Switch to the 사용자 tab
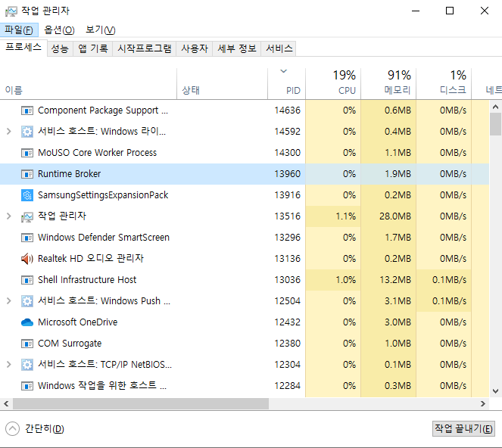The image size is (502, 448). point(195,48)
